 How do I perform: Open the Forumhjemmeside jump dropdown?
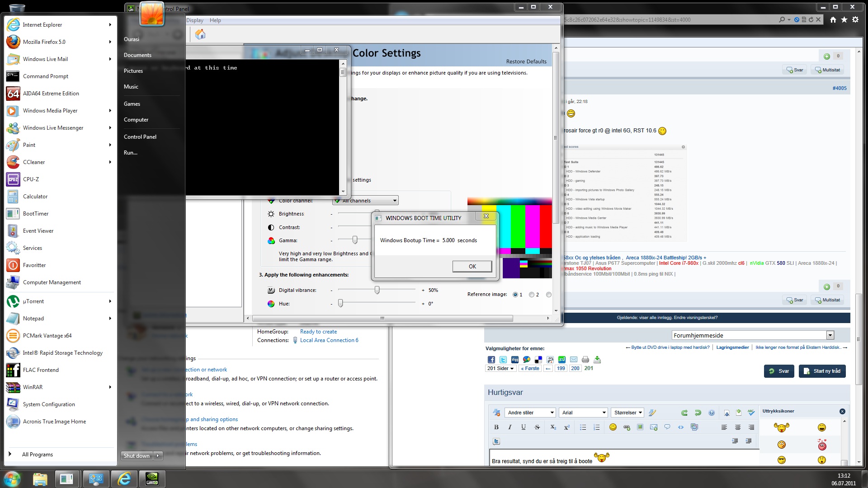[x=753, y=335]
